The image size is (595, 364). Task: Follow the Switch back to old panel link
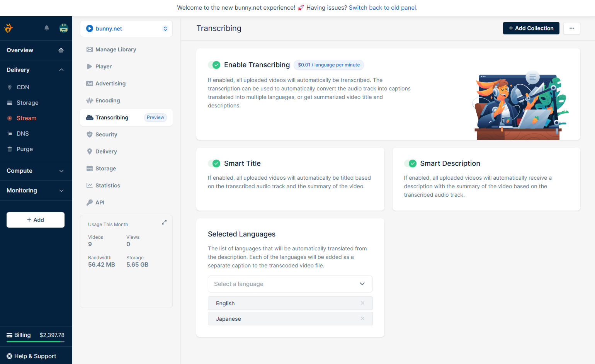[382, 7]
